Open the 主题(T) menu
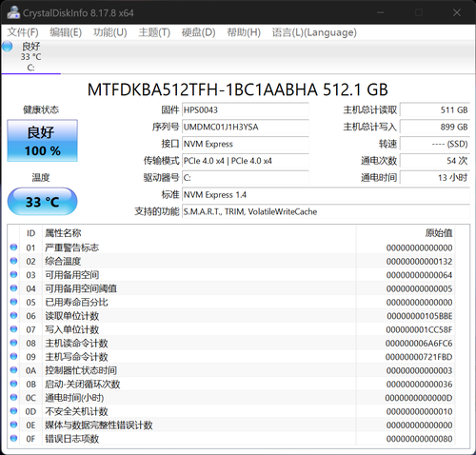The image size is (476, 455). point(154,32)
